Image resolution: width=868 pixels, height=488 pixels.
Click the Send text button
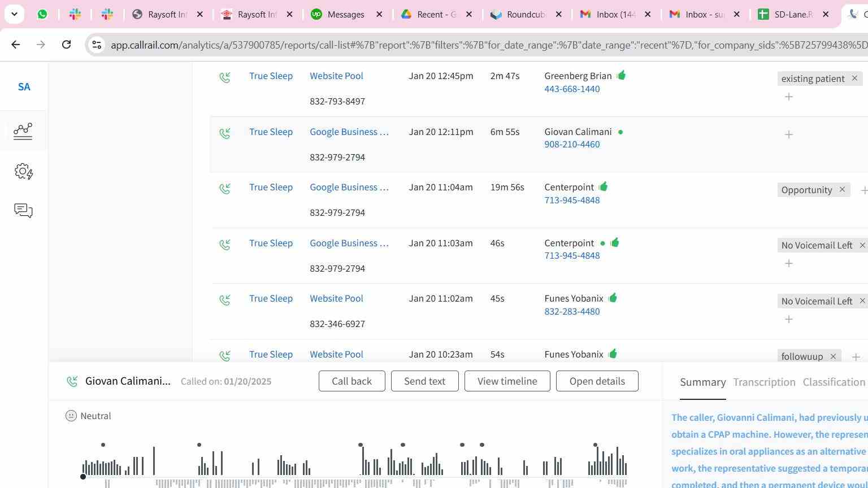click(x=424, y=381)
